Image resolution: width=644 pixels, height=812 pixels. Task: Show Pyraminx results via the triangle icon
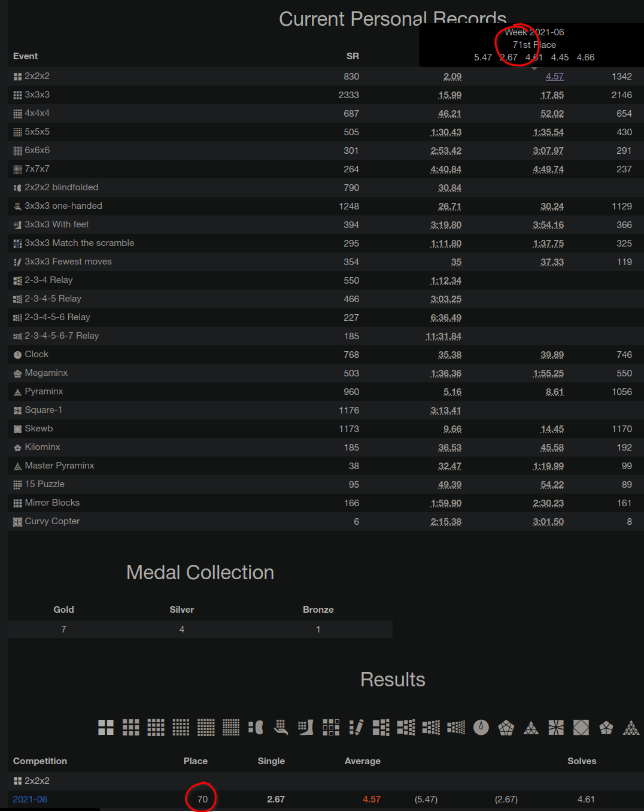click(531, 727)
